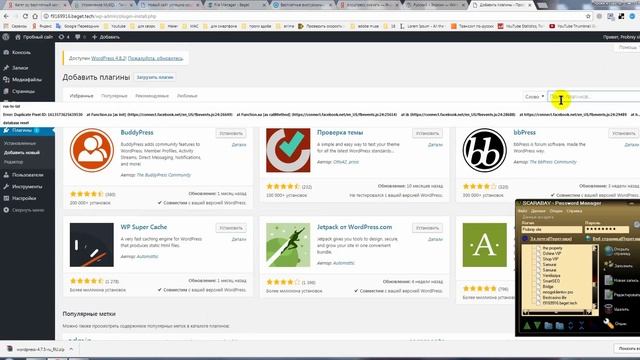Go back with browser back arrow
Screen dimensions: 640x360
(x=6, y=16)
